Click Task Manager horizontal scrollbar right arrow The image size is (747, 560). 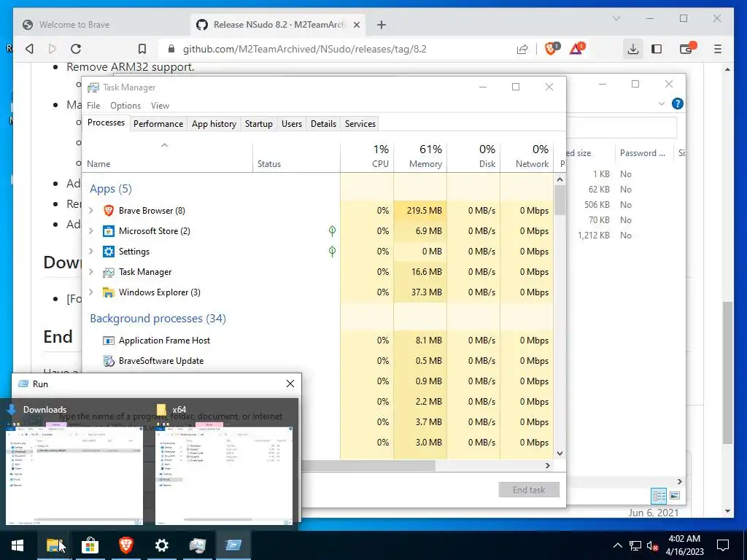[547, 466]
